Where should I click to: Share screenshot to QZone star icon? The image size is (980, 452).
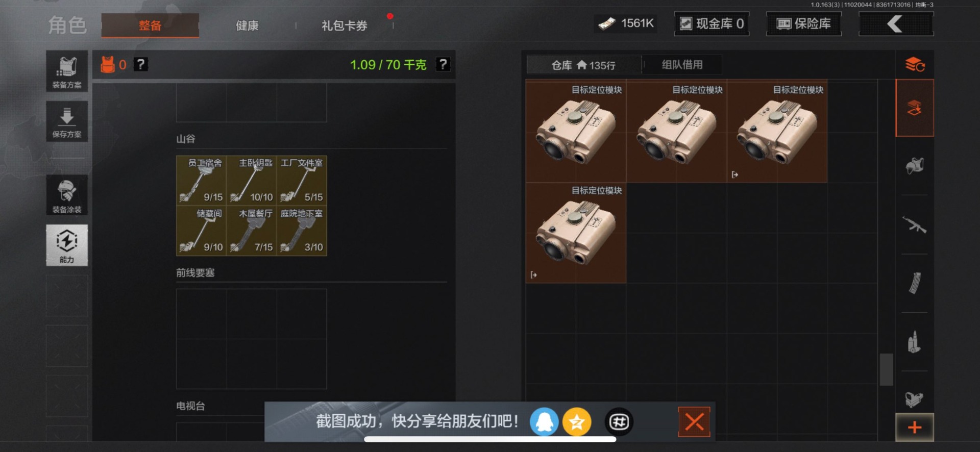click(x=577, y=422)
